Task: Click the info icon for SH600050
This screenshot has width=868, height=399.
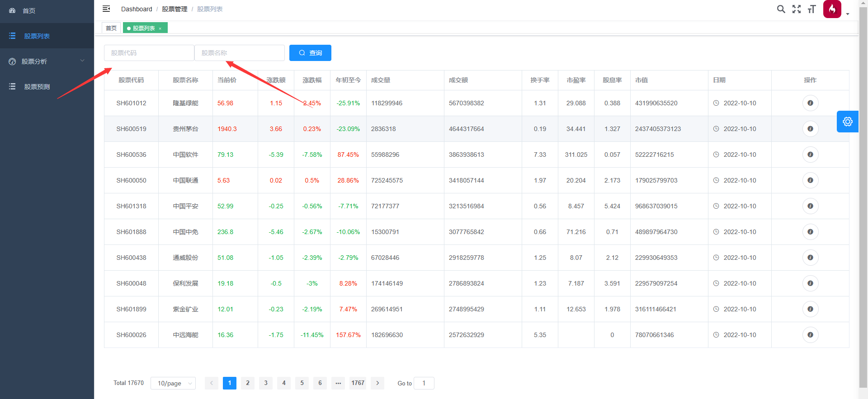Action: [810, 180]
